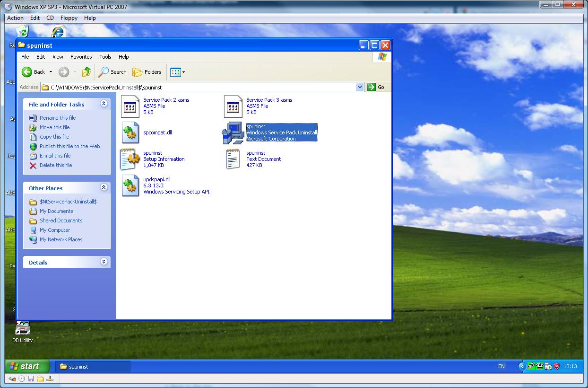Go up one folder level

(x=86, y=72)
